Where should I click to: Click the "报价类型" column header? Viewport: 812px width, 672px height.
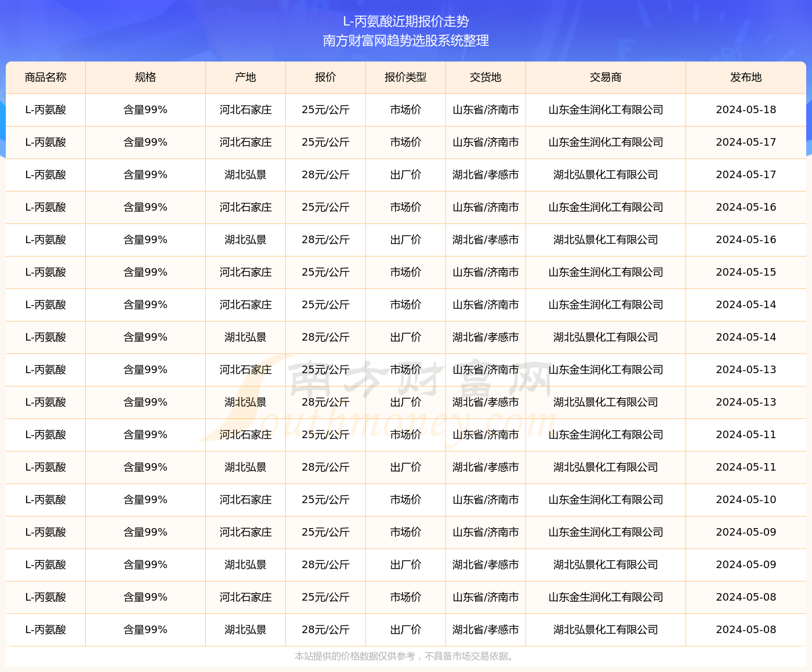click(x=405, y=77)
